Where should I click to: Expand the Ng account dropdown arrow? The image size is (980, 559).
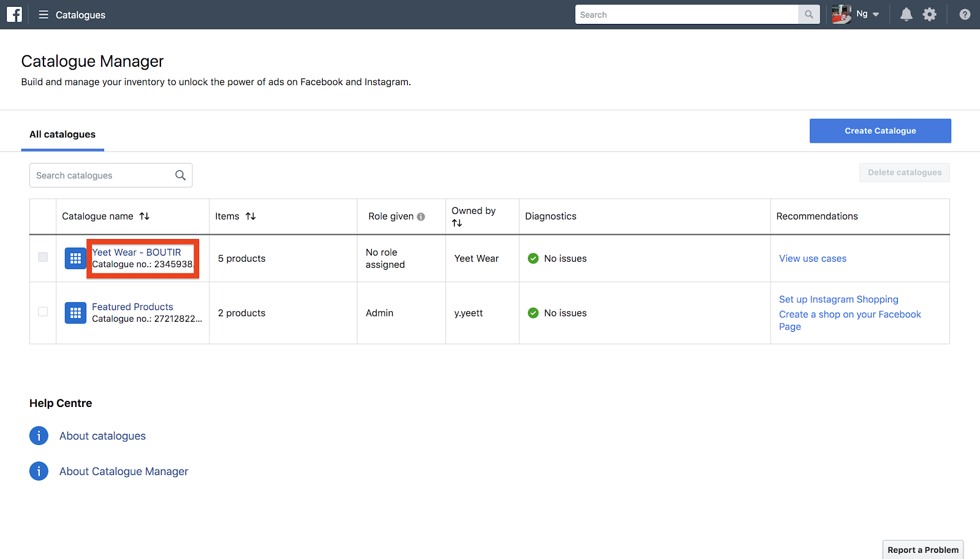[876, 15]
